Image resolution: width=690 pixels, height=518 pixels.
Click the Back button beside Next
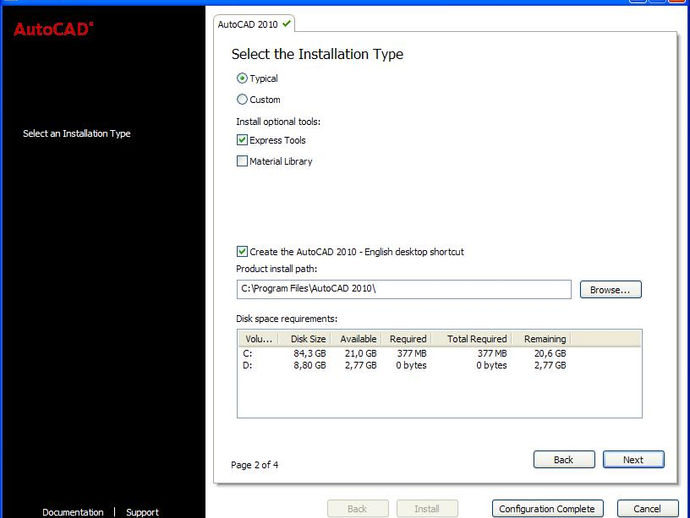coord(564,459)
